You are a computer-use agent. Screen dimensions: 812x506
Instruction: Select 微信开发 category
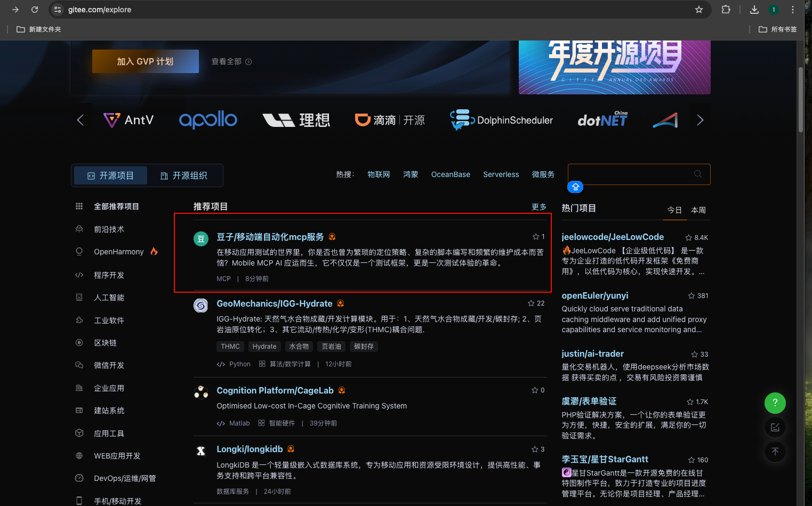pyautogui.click(x=109, y=365)
